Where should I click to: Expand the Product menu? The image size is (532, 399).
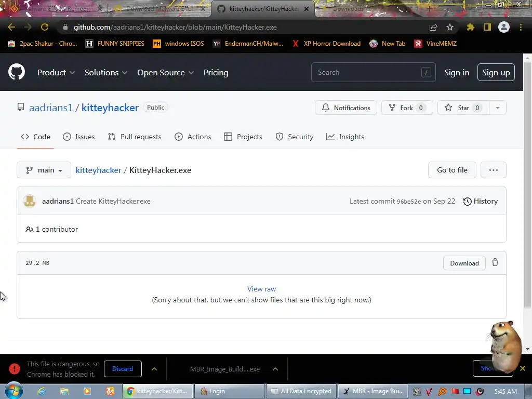56,73
